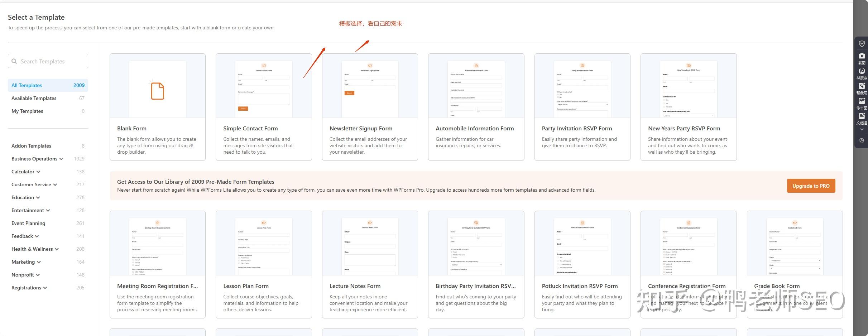Follow the blank form link
The height and width of the screenshot is (336, 868).
(x=218, y=28)
